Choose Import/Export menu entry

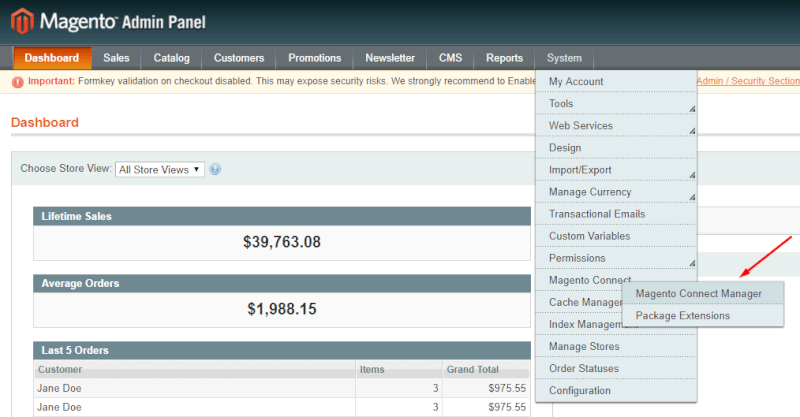click(616, 169)
